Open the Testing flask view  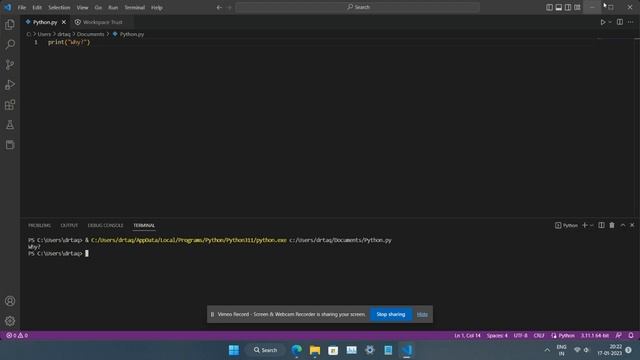pos(10,125)
